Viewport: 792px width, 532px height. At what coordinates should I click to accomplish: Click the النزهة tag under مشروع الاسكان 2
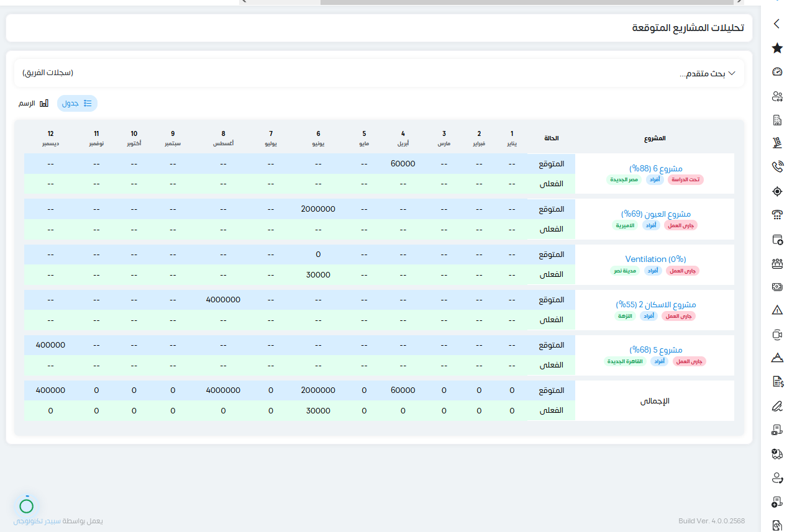(x=625, y=316)
